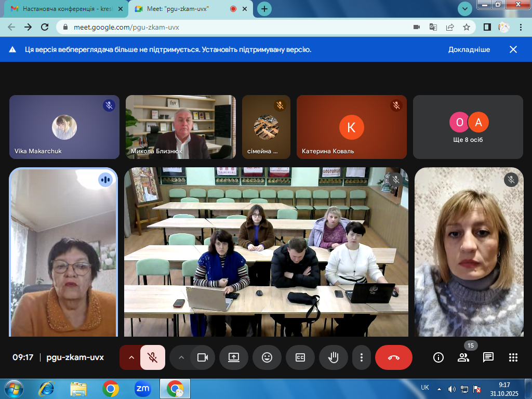Open the activities grid icon
532x399 pixels.
(513, 357)
